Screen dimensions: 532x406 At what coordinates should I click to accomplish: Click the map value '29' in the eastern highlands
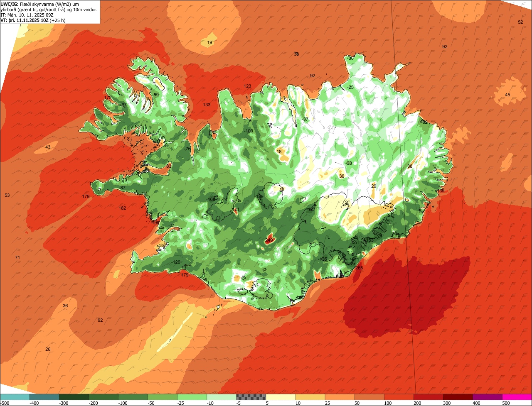374,186
